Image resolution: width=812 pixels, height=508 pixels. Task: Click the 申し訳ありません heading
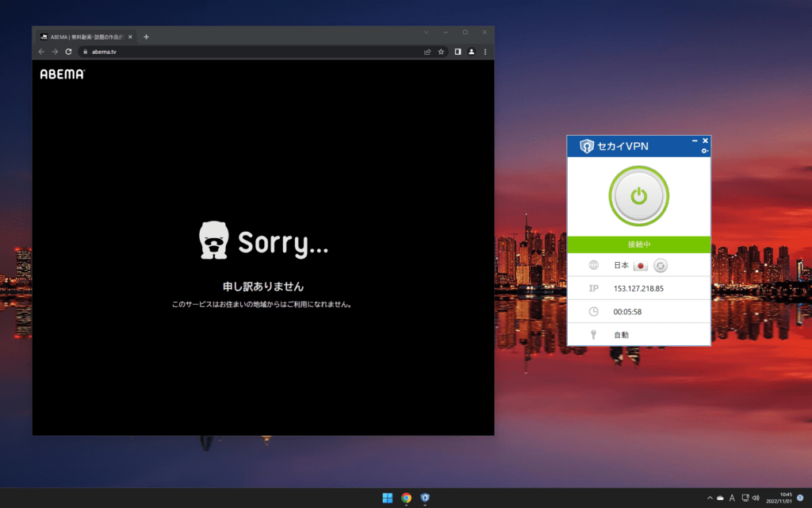[263, 286]
